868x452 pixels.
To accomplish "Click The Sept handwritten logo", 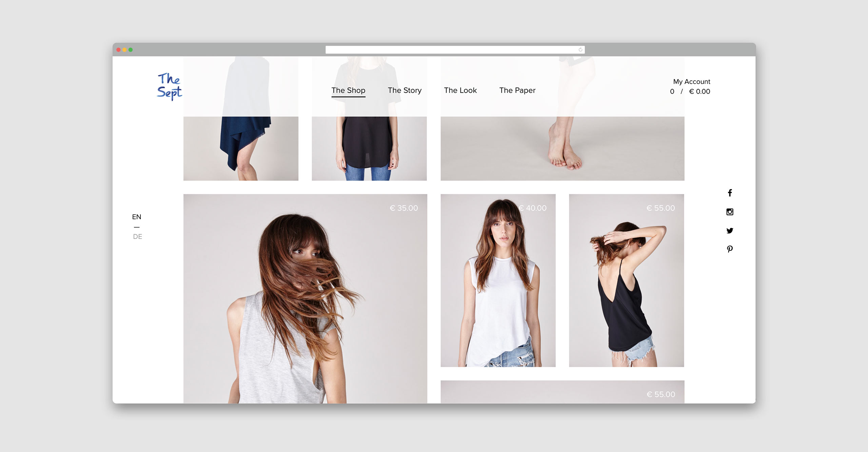I will [170, 87].
